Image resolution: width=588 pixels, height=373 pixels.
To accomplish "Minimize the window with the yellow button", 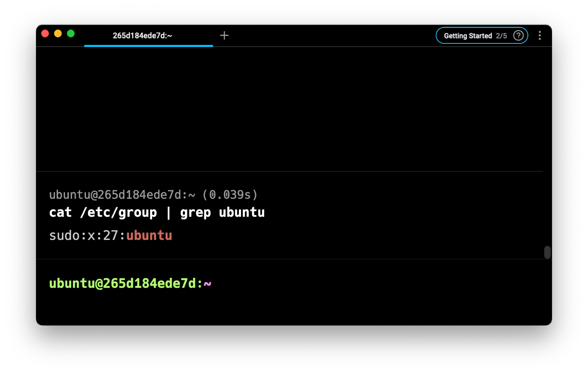I will (58, 34).
